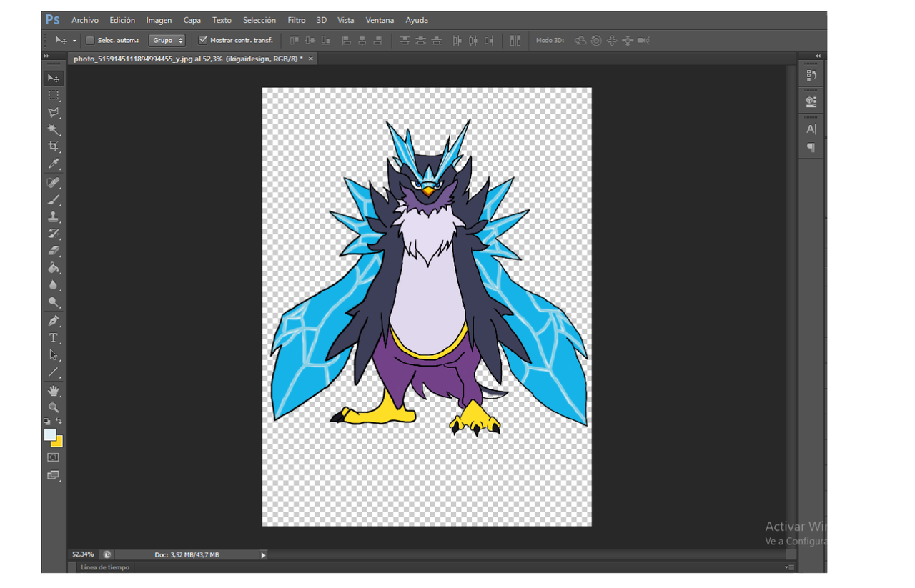Image resolution: width=915 pixels, height=588 pixels.
Task: Open status bar info arrow menu
Action: click(263, 554)
